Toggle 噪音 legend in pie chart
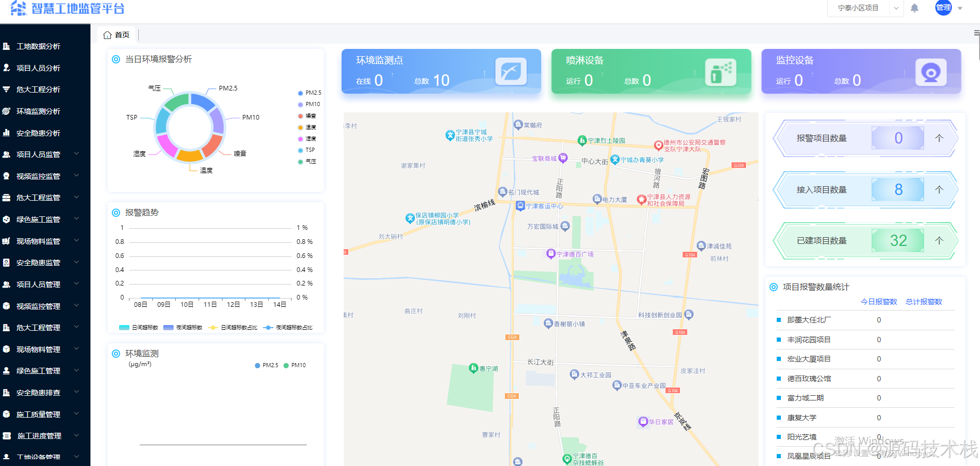Viewport: 980px width, 466px height. (307, 116)
